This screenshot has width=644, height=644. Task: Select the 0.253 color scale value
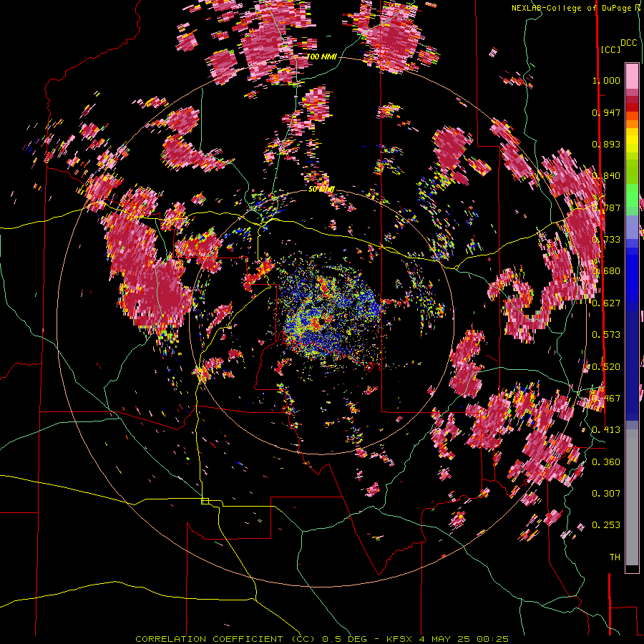click(606, 525)
